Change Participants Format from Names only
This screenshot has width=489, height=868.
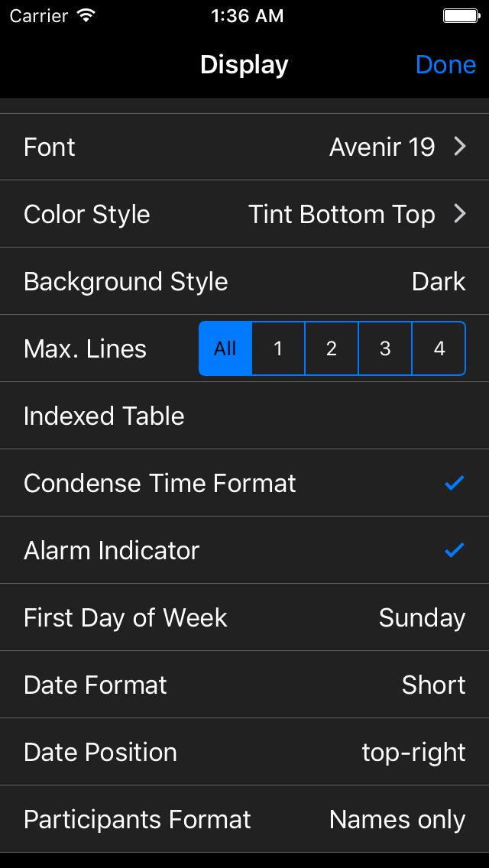pyautogui.click(x=397, y=819)
